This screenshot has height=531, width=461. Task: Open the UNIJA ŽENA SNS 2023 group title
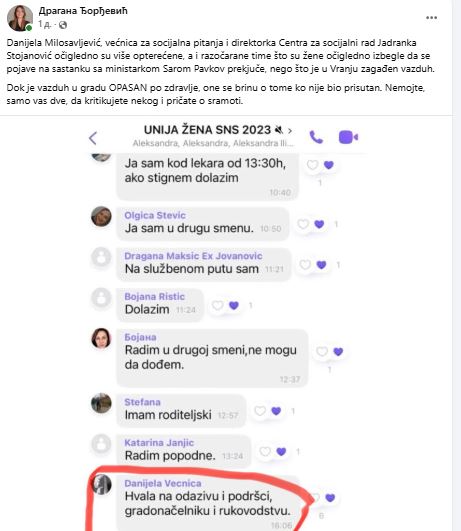pyautogui.click(x=207, y=130)
